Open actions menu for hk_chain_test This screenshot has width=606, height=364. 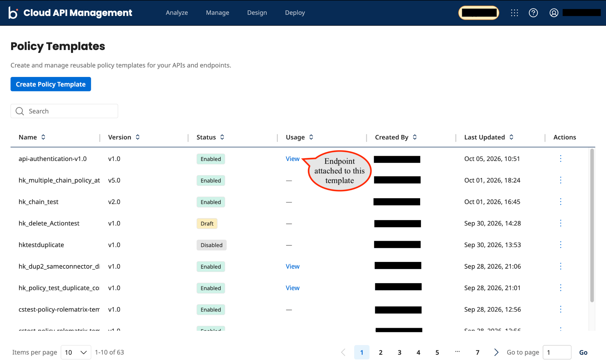click(560, 202)
